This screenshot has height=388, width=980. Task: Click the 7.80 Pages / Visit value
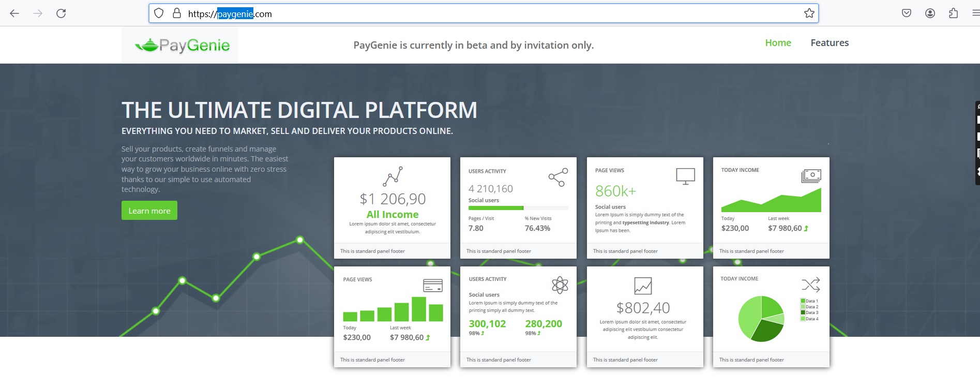(476, 228)
